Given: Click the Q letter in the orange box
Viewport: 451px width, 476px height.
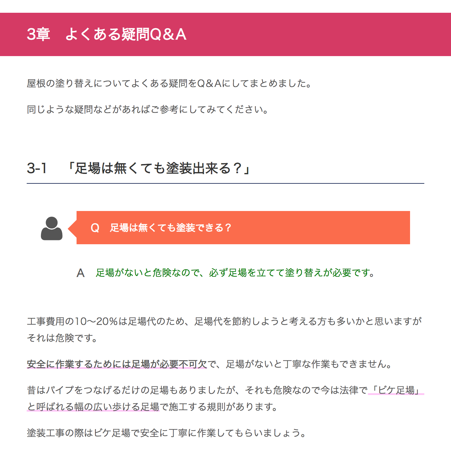Looking at the screenshot, I should [x=95, y=228].
